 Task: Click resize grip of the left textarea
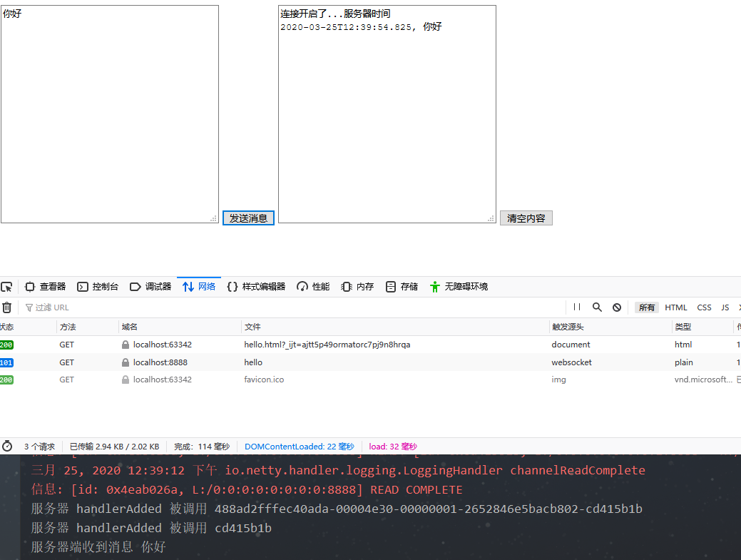point(214,219)
